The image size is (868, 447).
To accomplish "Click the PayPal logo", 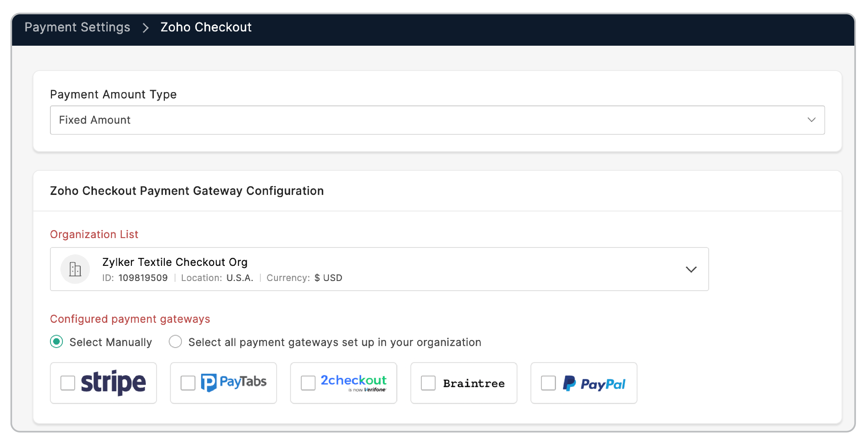I will 594,383.
